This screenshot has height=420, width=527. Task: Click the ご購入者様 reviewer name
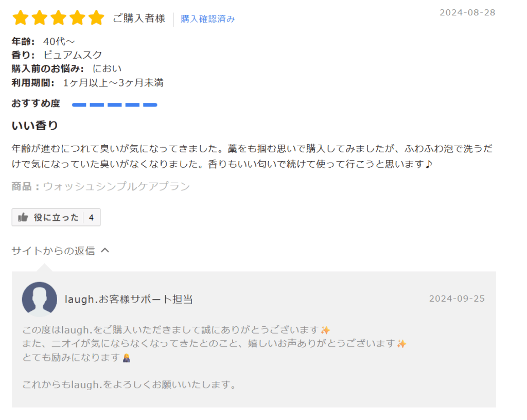tap(139, 19)
